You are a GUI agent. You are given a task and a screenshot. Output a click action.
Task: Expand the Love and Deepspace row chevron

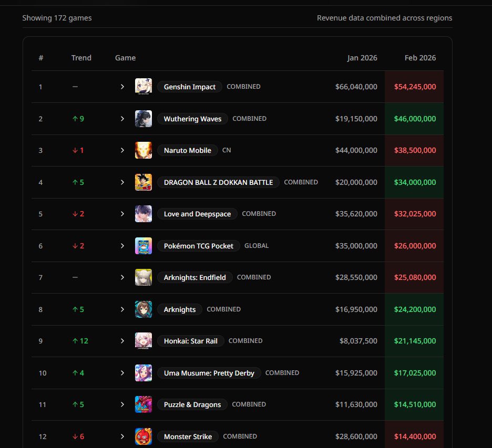122,214
